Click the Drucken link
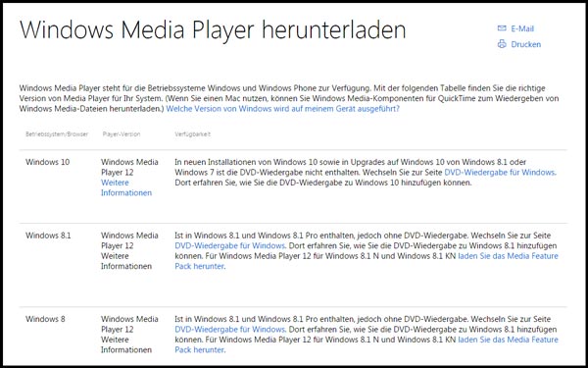 pos(525,44)
